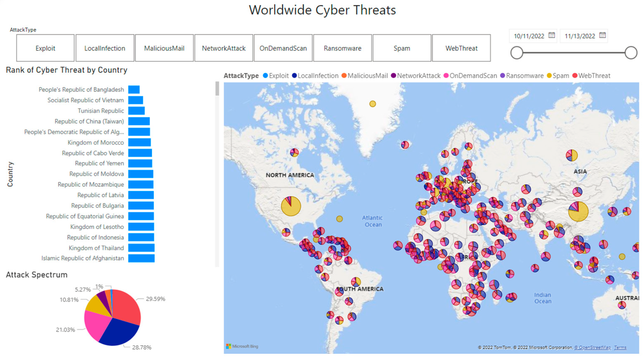This screenshot has height=360, width=644.
Task: Click the Spam legend color dot
Action: click(549, 76)
